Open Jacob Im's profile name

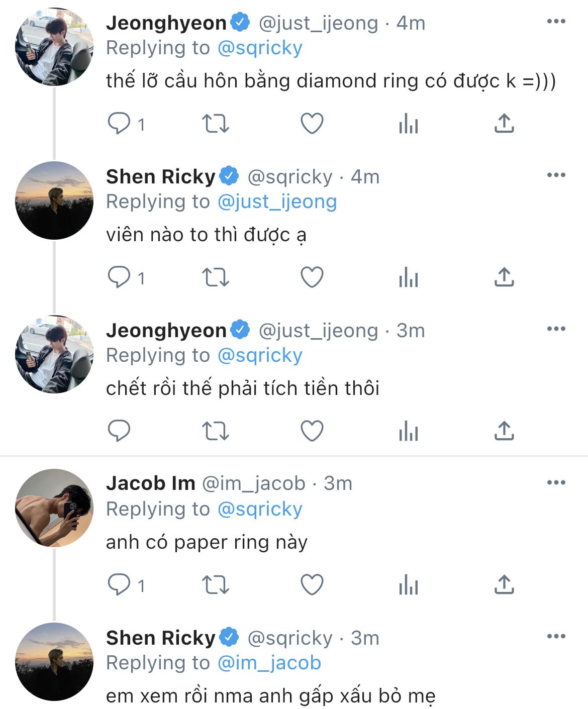coord(150,483)
